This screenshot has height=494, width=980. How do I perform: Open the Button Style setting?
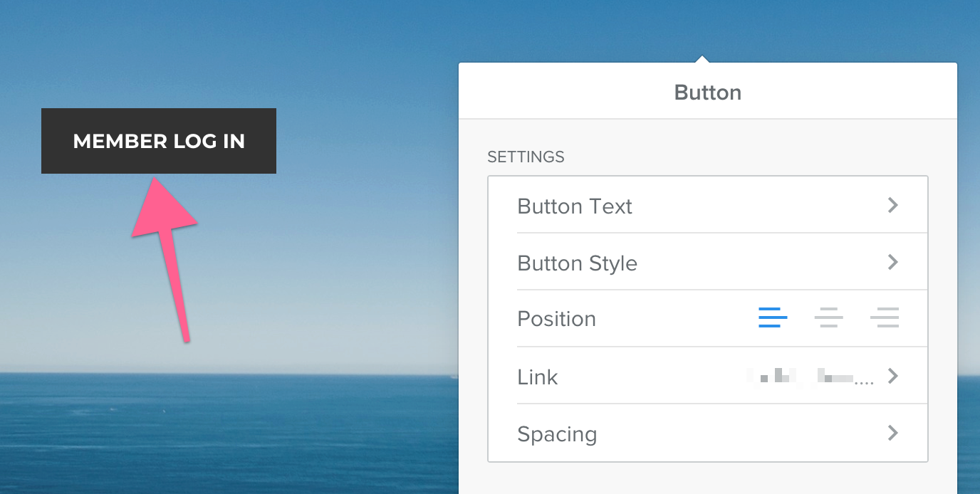(708, 262)
